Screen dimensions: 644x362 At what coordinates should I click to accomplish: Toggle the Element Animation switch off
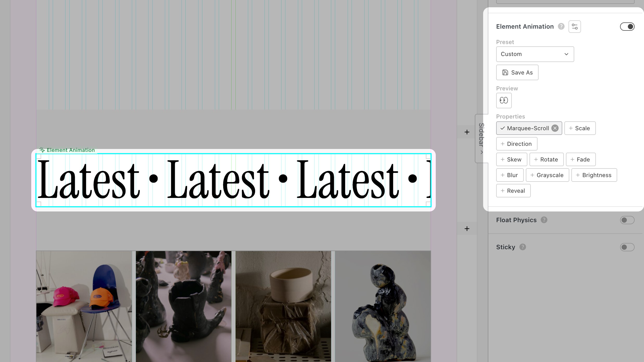tap(627, 27)
